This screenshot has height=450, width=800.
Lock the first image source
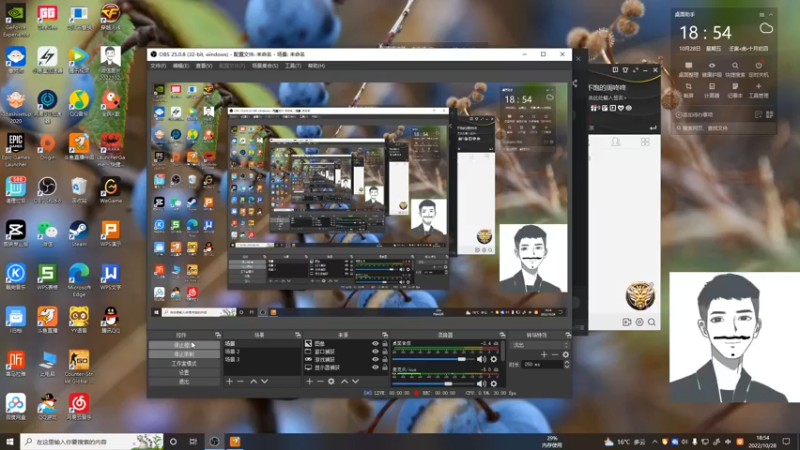(x=385, y=344)
